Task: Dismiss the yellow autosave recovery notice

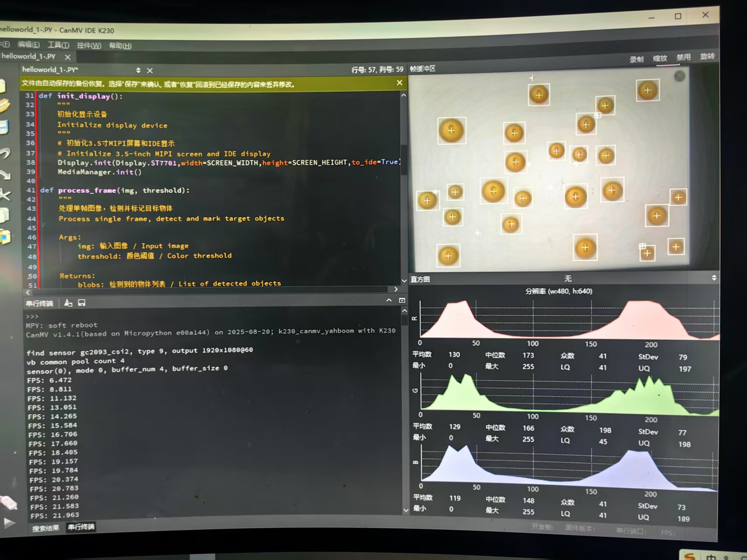Action: point(399,83)
